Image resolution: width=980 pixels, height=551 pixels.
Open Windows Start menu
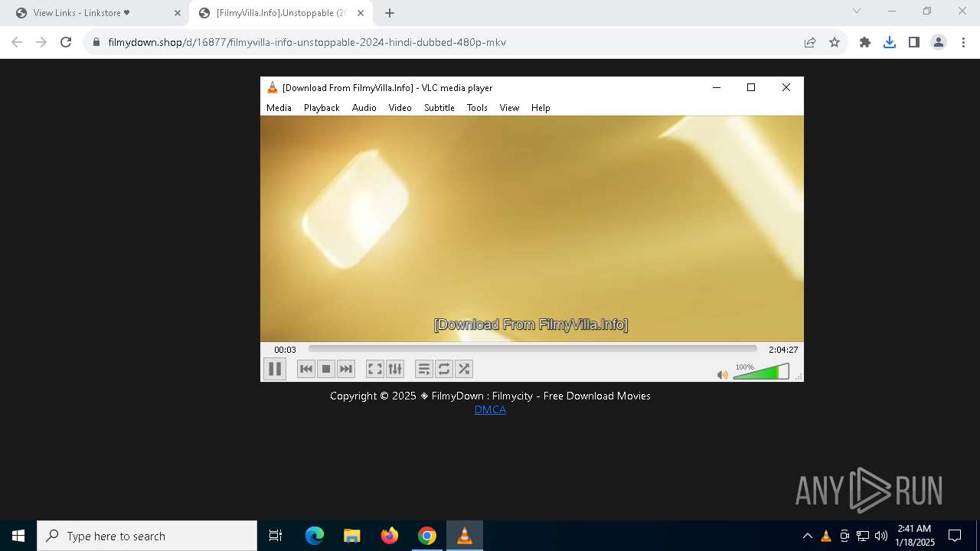tap(18, 536)
